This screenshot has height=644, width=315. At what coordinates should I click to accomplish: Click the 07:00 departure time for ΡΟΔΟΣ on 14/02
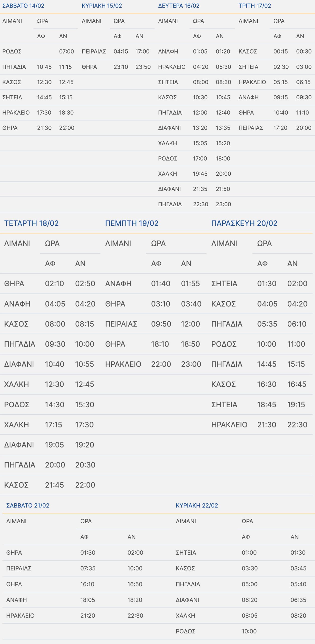click(x=66, y=52)
